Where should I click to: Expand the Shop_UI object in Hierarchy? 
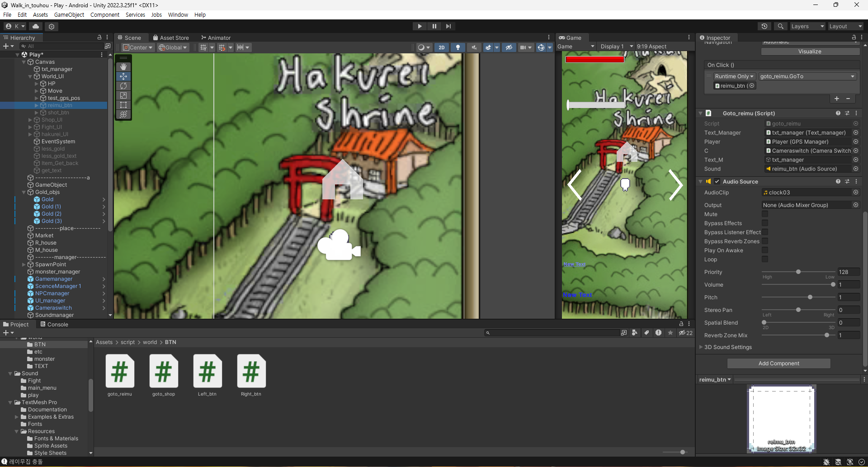click(x=30, y=120)
